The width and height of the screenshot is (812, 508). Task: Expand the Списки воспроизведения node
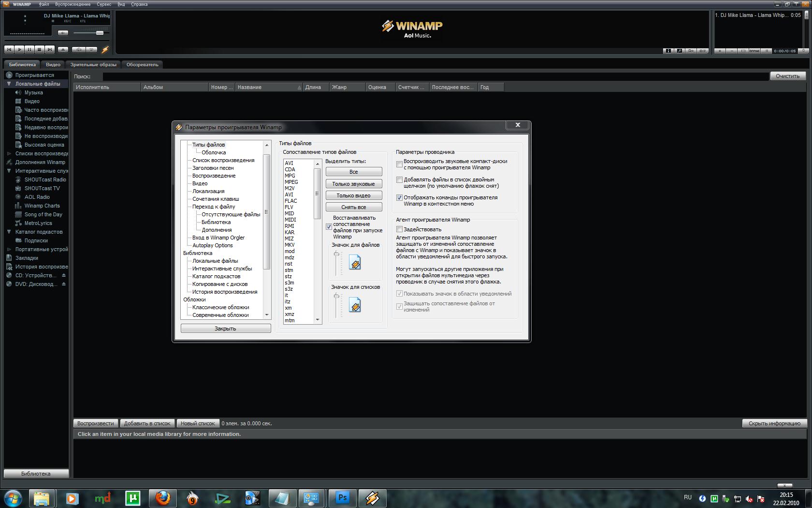point(9,153)
